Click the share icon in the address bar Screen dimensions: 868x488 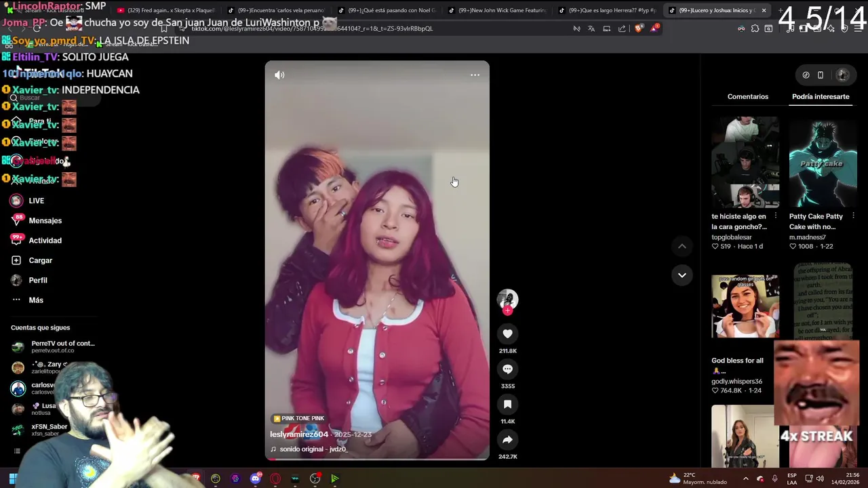point(622,28)
